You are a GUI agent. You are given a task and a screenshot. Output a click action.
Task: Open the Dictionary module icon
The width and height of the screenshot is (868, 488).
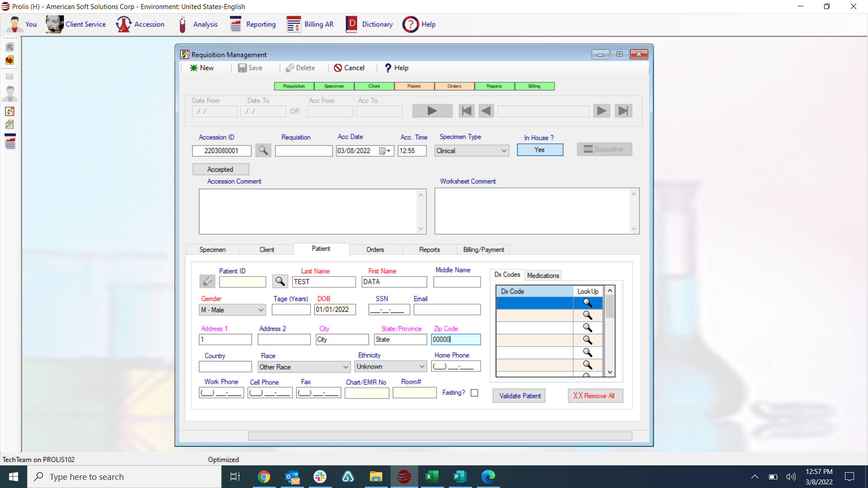351,24
